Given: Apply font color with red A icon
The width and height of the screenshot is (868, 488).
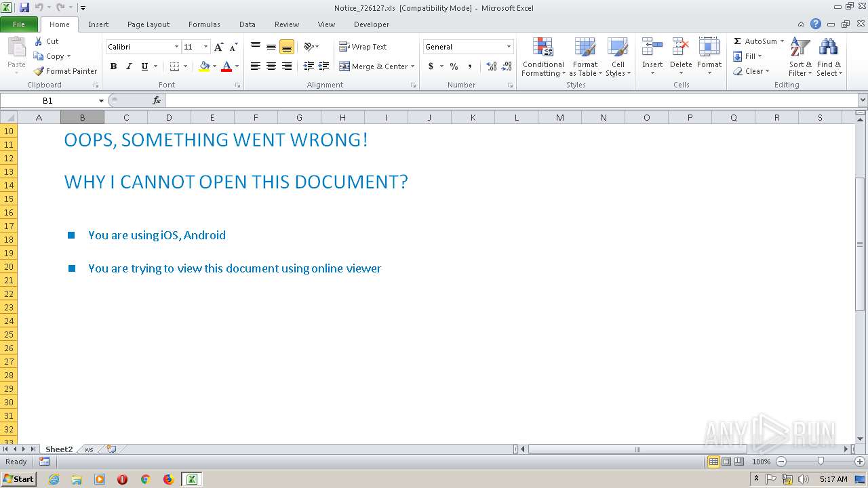Looking at the screenshot, I should pos(226,66).
